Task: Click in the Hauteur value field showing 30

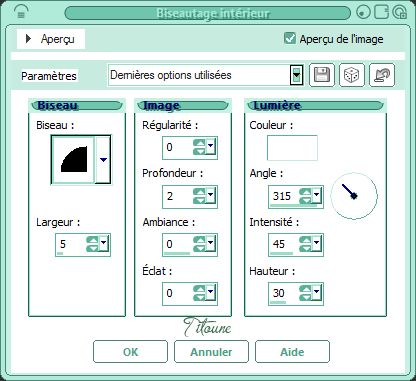Action: [x=284, y=293]
